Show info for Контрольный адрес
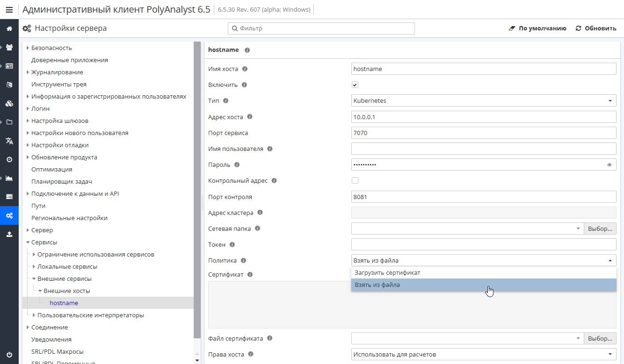Image resolution: width=624 pixels, height=364 pixels. pos(274,180)
